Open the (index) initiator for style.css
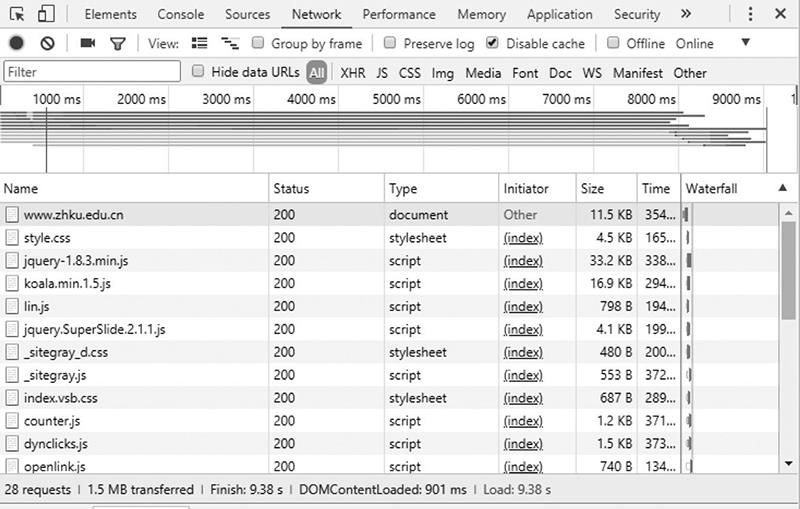800x509 pixels. pos(523,238)
